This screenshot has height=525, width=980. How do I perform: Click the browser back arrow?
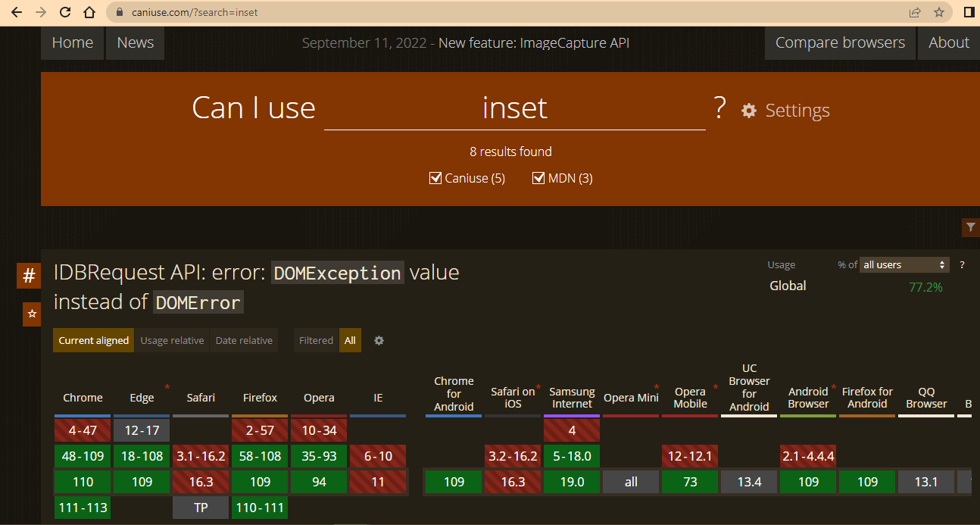tap(15, 12)
